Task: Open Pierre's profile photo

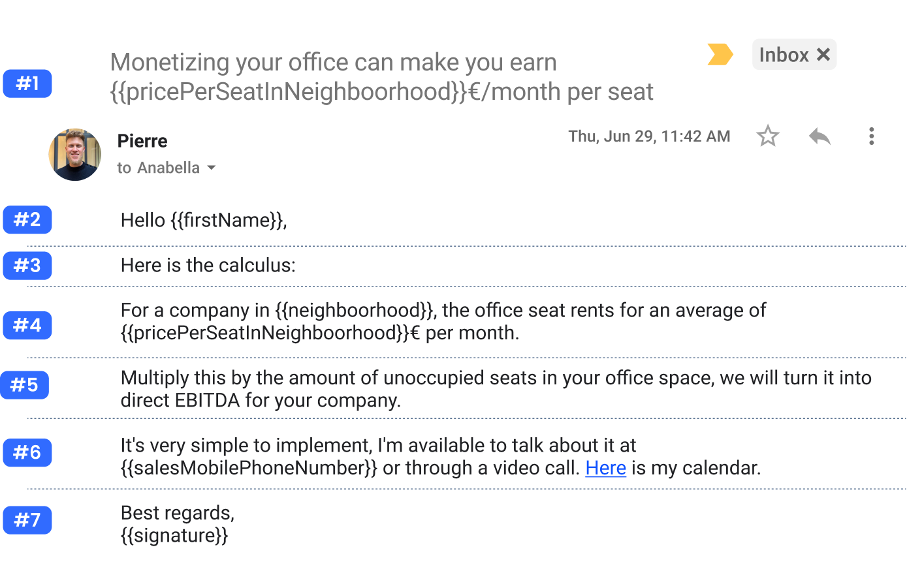Action: point(75,155)
